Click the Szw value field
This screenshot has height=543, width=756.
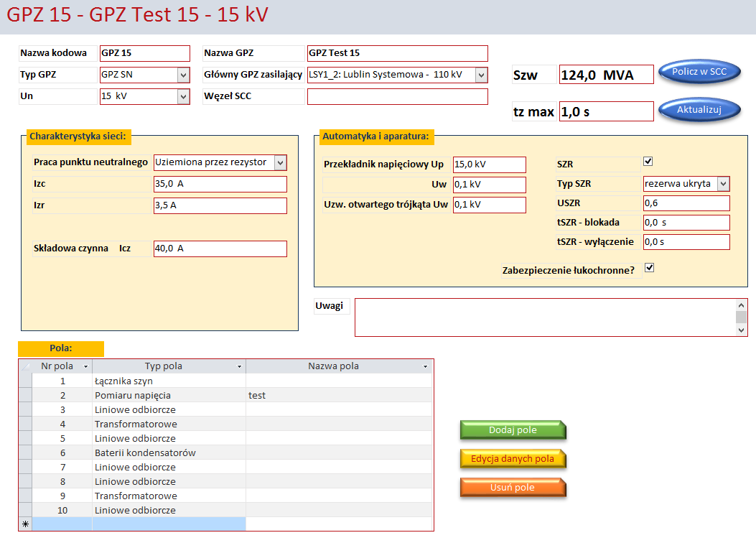pos(606,75)
